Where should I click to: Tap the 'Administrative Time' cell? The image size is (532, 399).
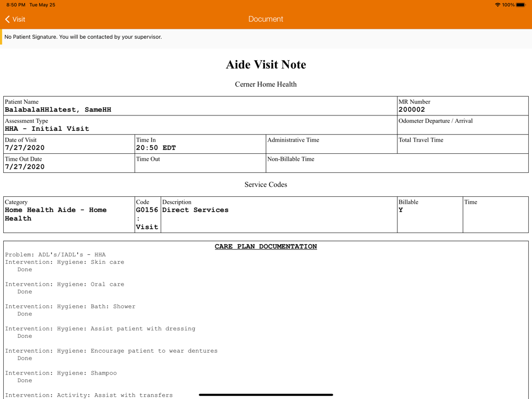tap(331, 144)
